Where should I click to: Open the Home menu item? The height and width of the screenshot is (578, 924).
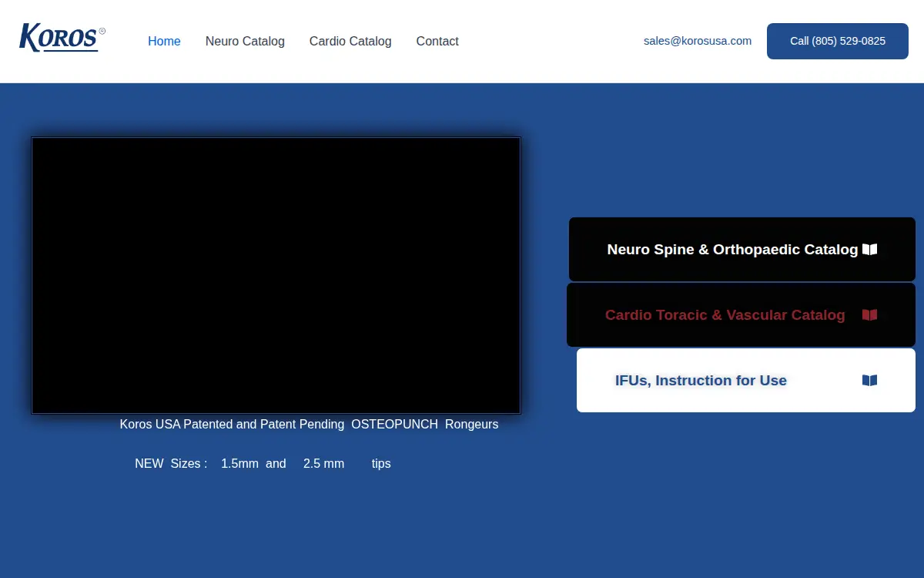[164, 42]
